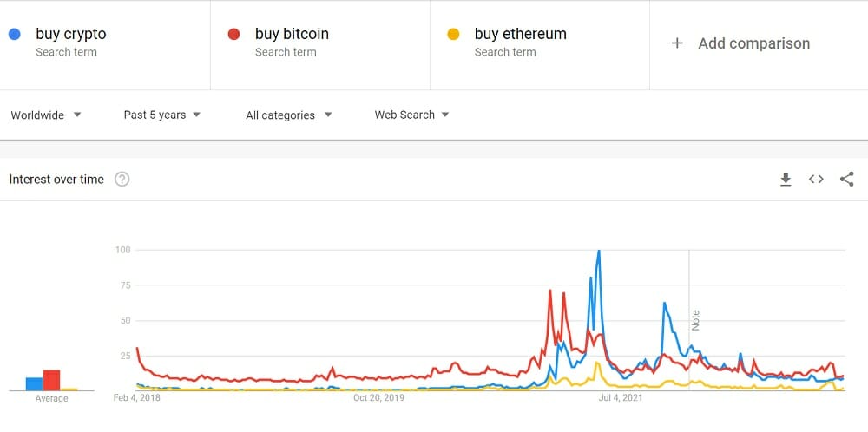868x432 pixels.
Task: Open the All categories dropdown
Action: pos(289,115)
